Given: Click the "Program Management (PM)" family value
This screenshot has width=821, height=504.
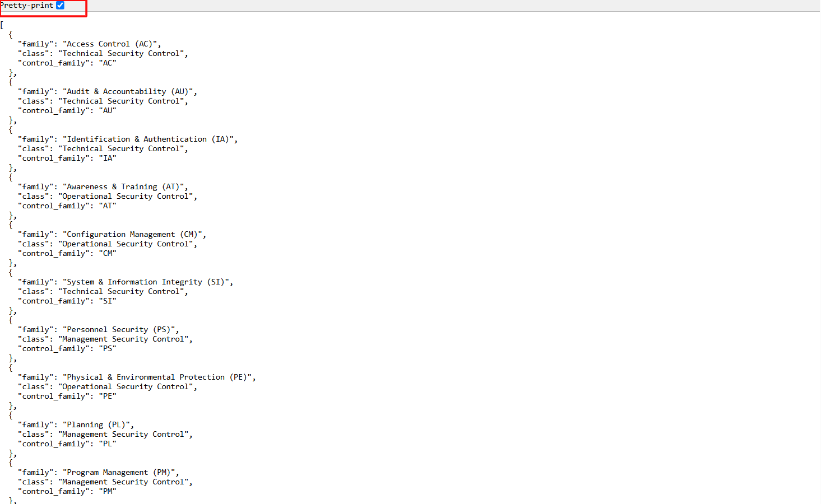Looking at the screenshot, I should click(120, 473).
